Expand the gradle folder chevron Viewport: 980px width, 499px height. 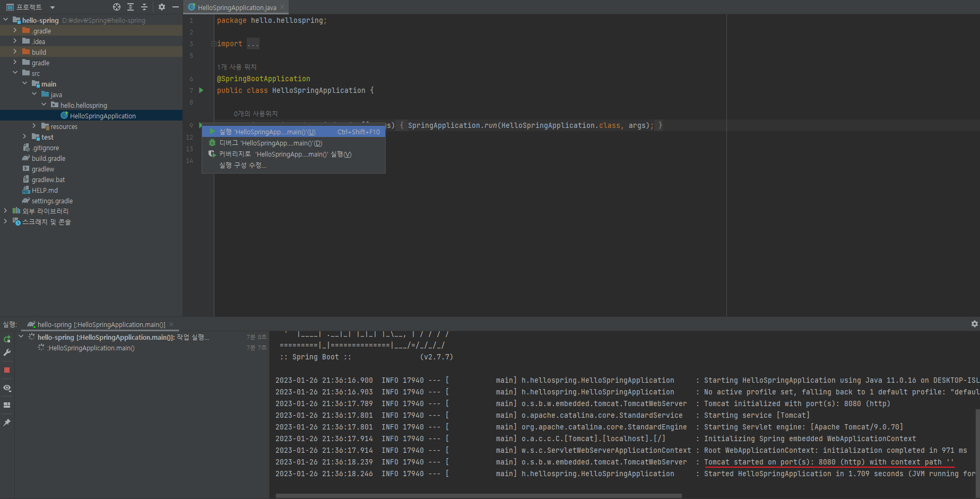15,63
